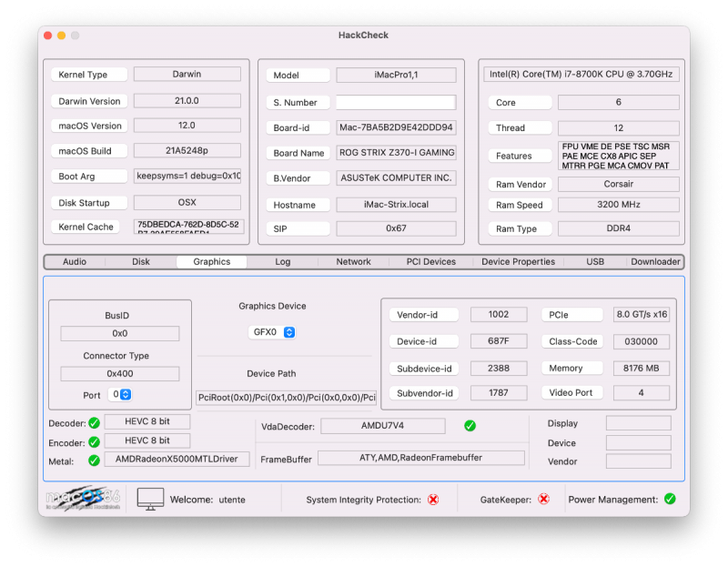Click the AMDRadeonX5000MTLDriver field
Screen dimensions: 728x567
pos(177,459)
